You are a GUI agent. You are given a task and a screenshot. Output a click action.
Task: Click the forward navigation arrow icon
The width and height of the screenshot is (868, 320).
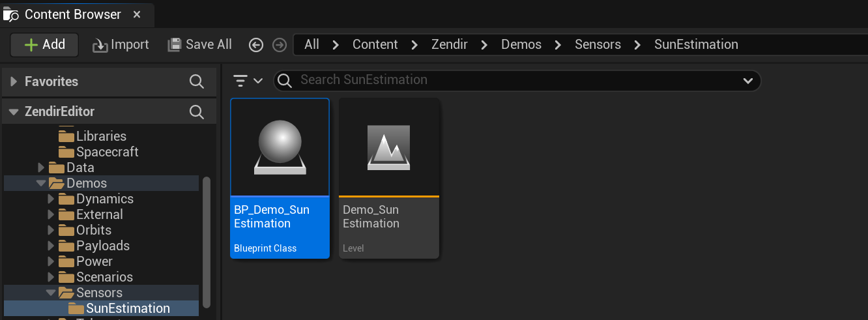pos(280,45)
